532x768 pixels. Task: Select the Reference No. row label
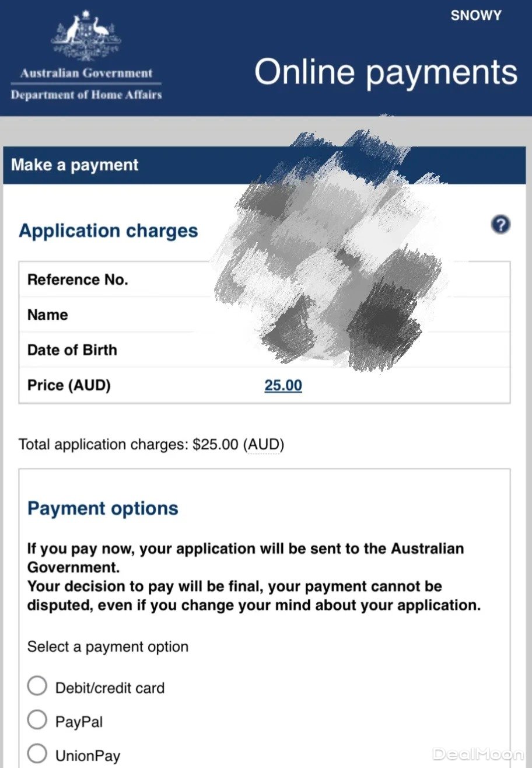[78, 280]
